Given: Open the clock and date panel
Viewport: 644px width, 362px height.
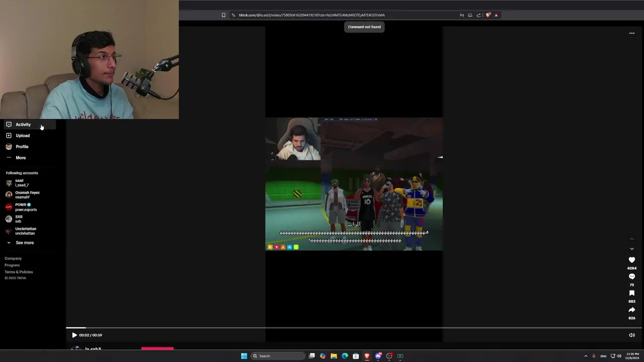Looking at the screenshot, I should point(633,356).
